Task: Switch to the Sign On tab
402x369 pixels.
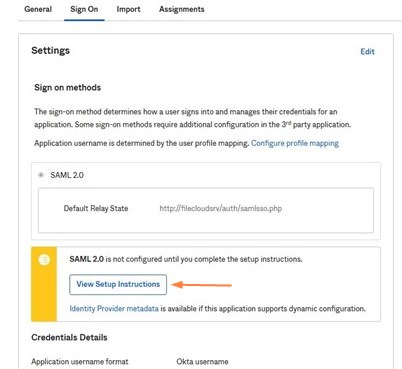Action: [x=84, y=9]
